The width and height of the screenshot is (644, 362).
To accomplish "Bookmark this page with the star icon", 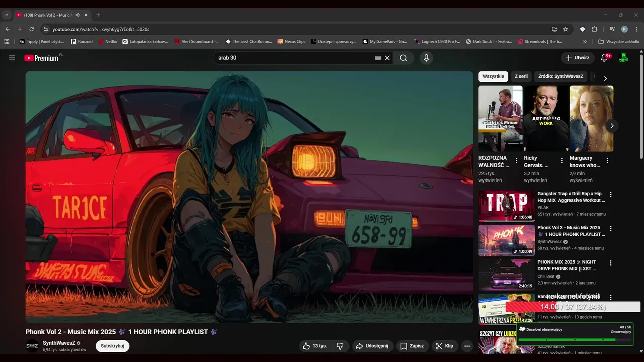I will pyautogui.click(x=566, y=29).
